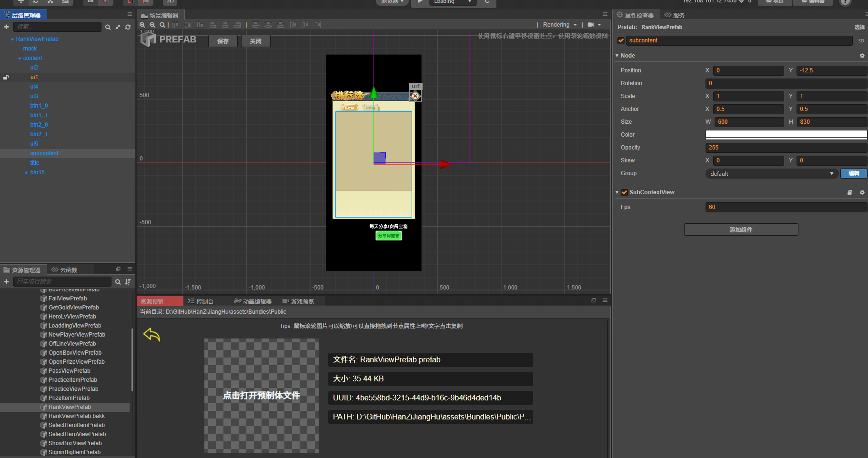This screenshot has width=868, height=458.
Task: Open the Rendering dropdown in scene toolbar
Action: click(560, 25)
